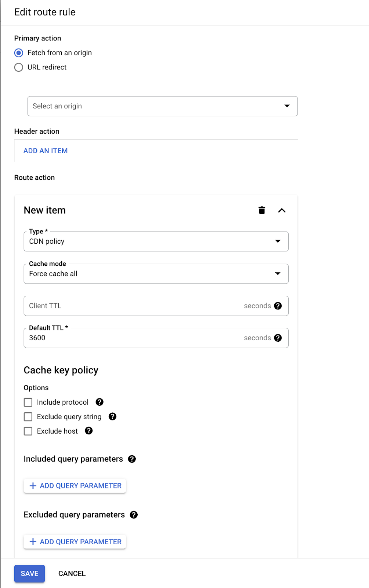Show help for Included query parameters
The image size is (369, 588).
132,459
